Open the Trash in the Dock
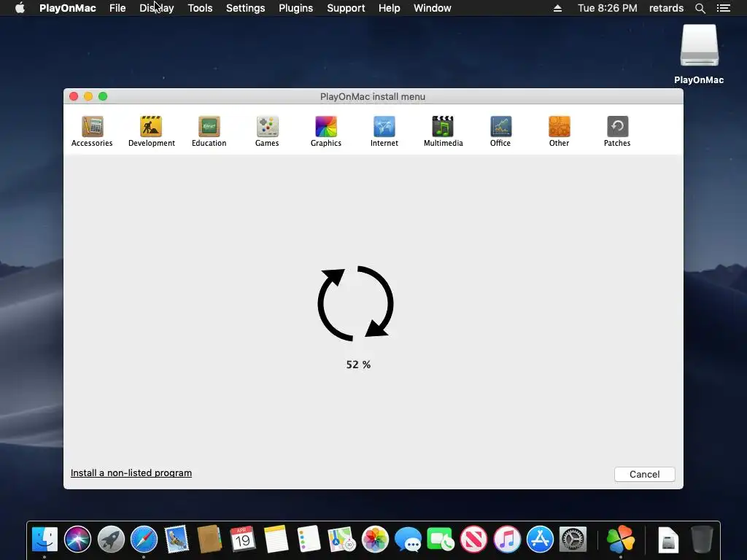This screenshot has height=560, width=747. [702, 539]
